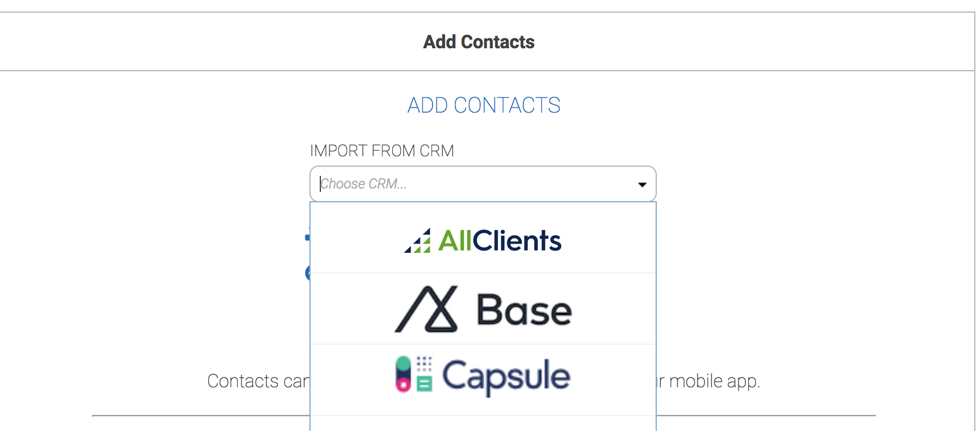The image size is (980, 431).
Task: Click the bold 'Add Contacts' page title
Action: coord(478,42)
